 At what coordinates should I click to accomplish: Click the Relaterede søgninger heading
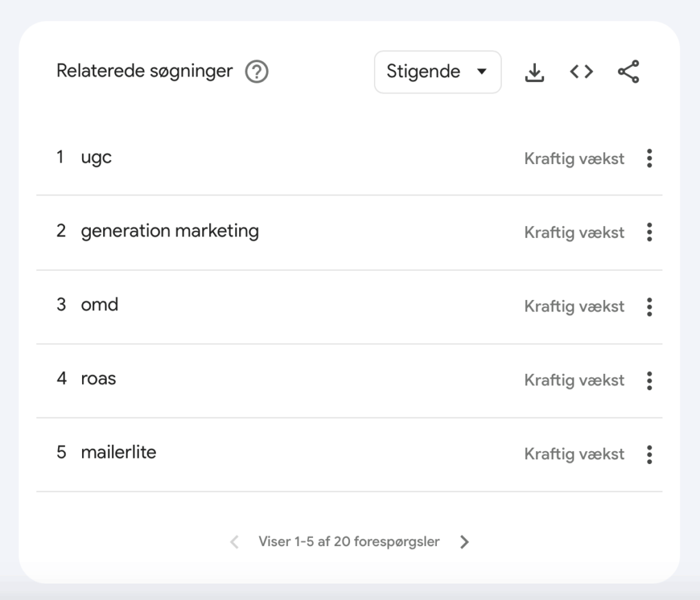(x=144, y=71)
